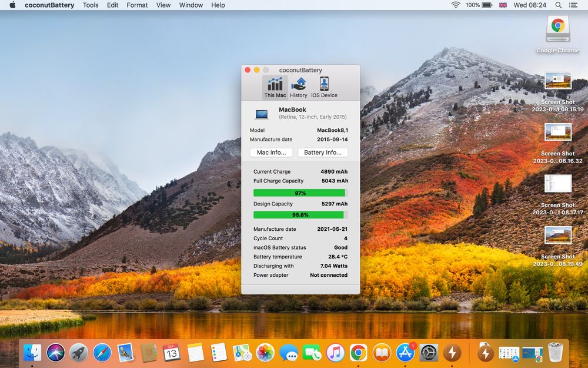Open the Apple menu
This screenshot has width=588, height=368.
pyautogui.click(x=12, y=5)
